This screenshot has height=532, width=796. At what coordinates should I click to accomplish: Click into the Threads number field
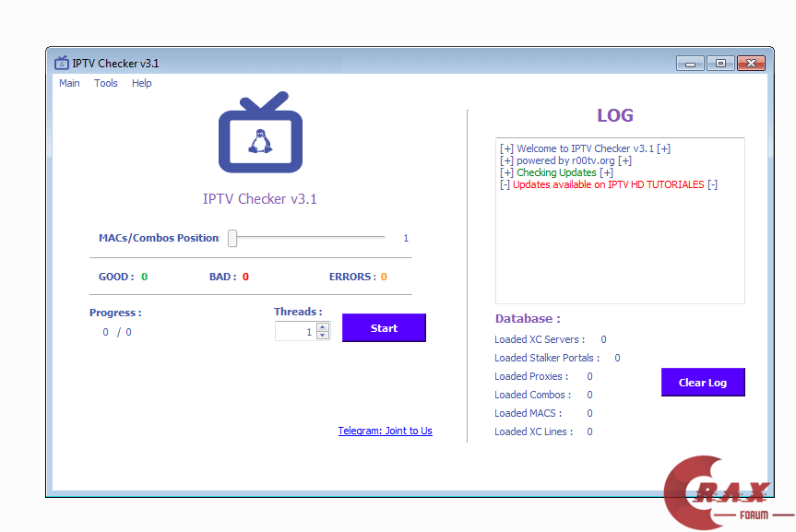pyautogui.click(x=296, y=332)
